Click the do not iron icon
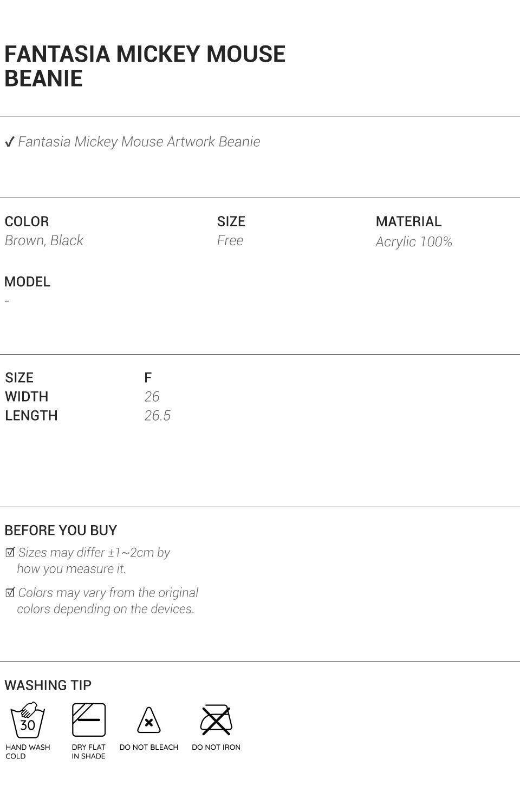 216,720
